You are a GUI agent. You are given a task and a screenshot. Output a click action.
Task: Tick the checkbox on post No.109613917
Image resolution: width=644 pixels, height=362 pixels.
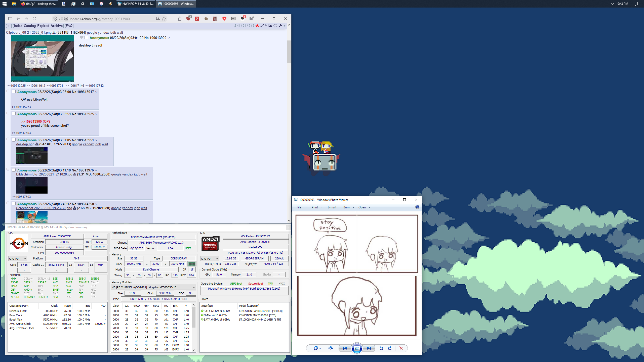[14, 92]
